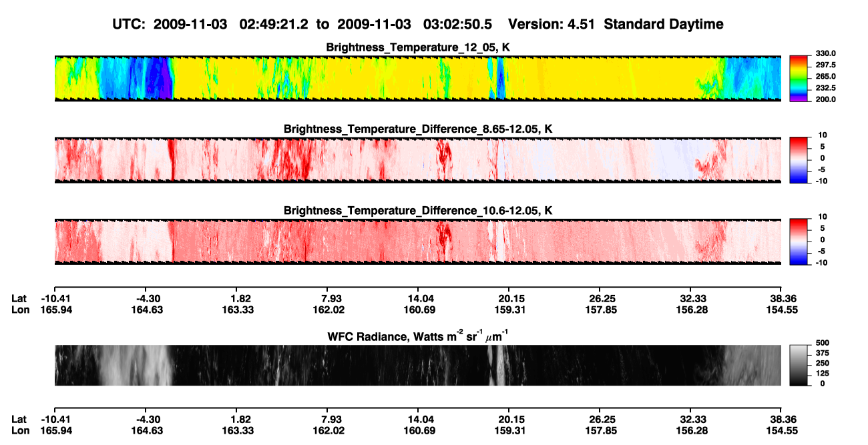Viewport: 868px width, 445px height.
Task: Select the Brightness_Temperature_Difference_10.6-12.05 panel title
Action: [418, 211]
